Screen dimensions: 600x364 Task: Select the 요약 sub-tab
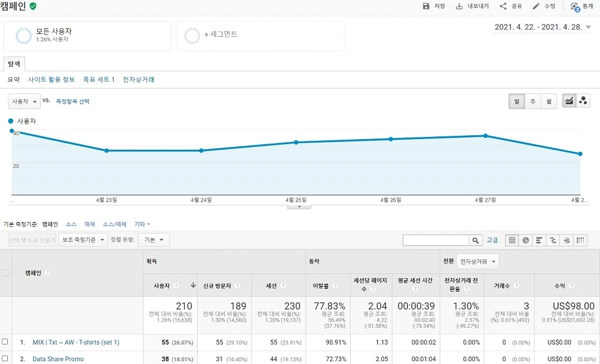[x=14, y=80]
